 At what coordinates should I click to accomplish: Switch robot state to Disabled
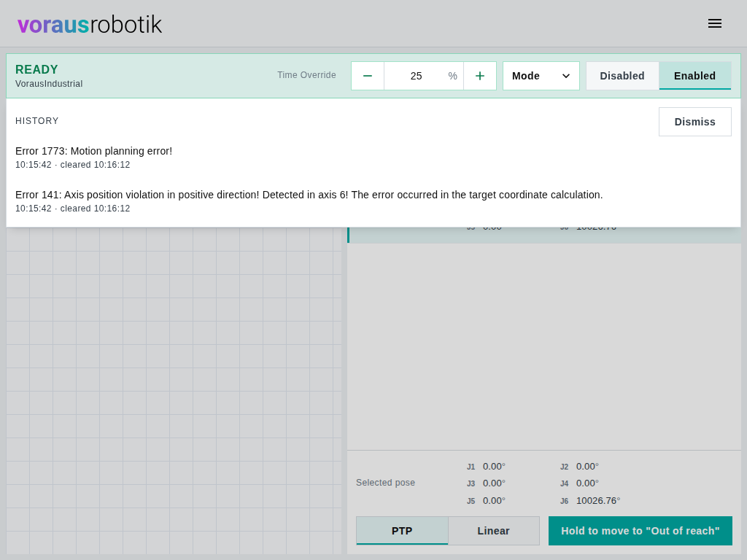[622, 76]
